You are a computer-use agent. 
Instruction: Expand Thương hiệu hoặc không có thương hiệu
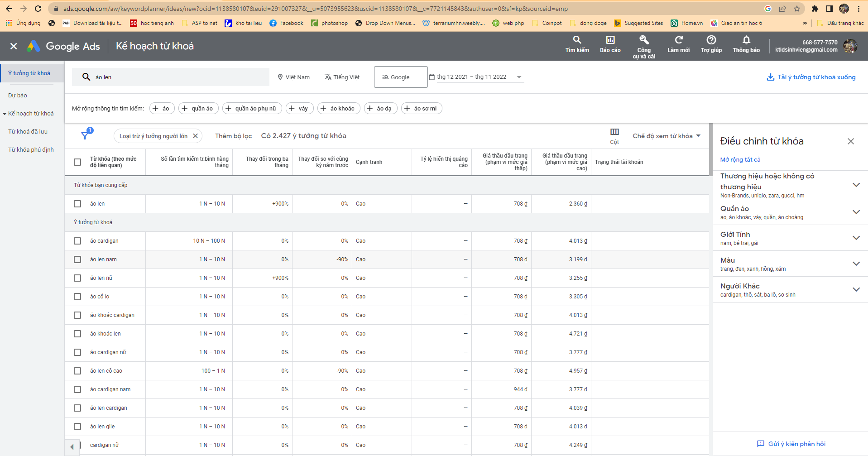[856, 185]
